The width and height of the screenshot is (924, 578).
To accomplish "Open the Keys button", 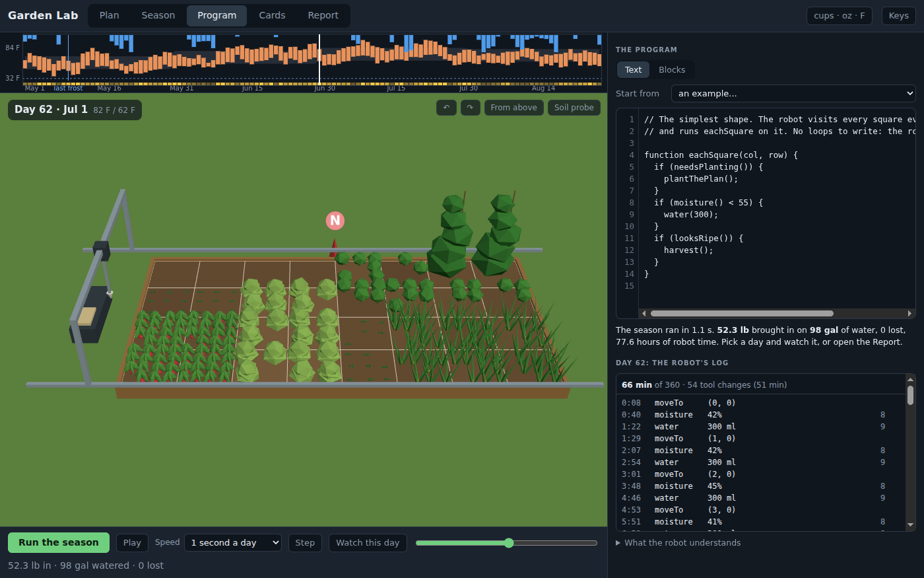I will [898, 15].
